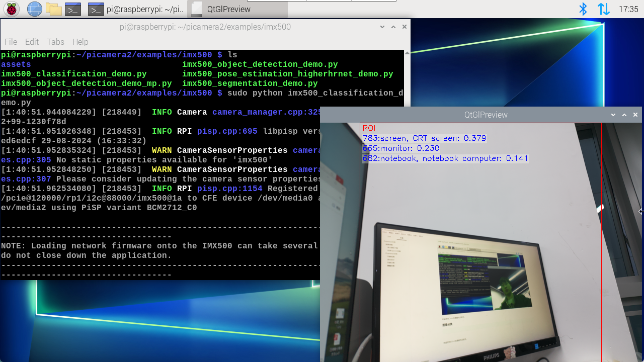Screen dimensions: 644x362
Task: Open the Bluetooth tray icon
Action: [x=583, y=9]
